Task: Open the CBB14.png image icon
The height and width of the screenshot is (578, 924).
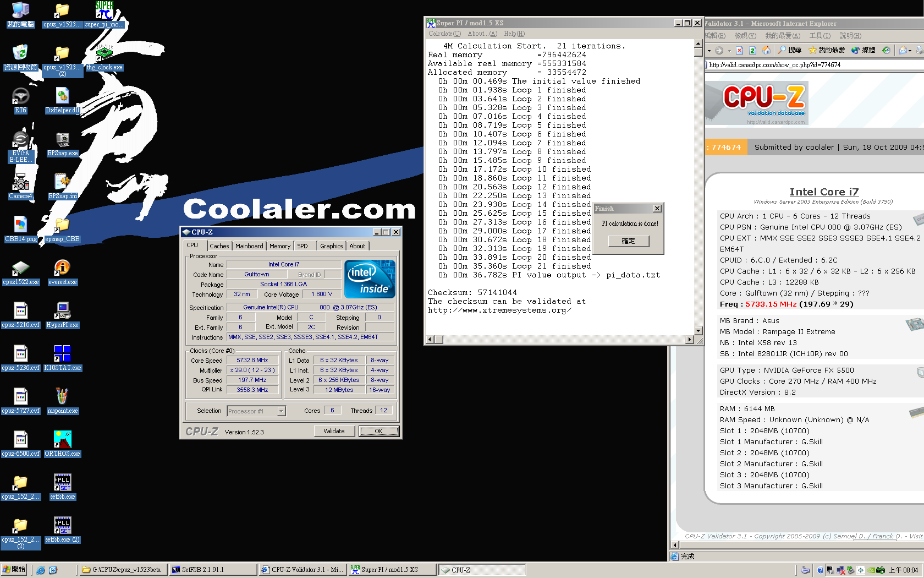Action: pyautogui.click(x=20, y=229)
